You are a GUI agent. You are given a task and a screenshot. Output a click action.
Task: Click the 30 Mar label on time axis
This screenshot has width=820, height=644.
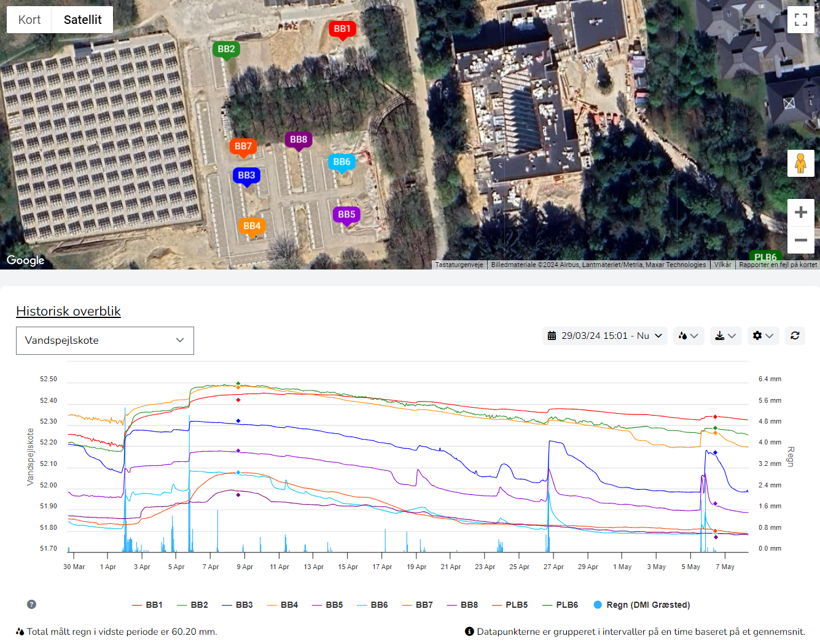[x=74, y=567]
